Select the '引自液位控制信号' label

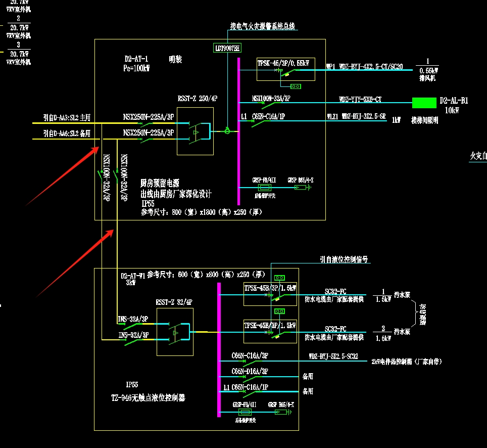coord(344,259)
